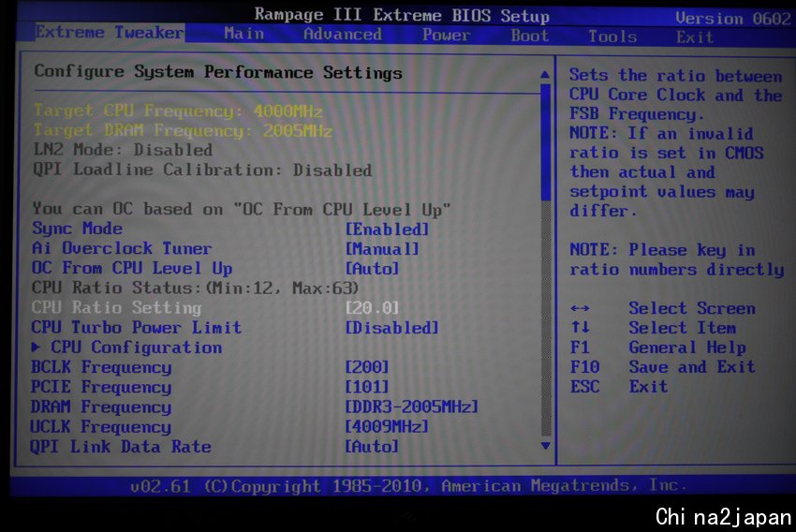Select CPU Ratio Setting label
Image resolution: width=796 pixels, height=532 pixels.
point(116,307)
